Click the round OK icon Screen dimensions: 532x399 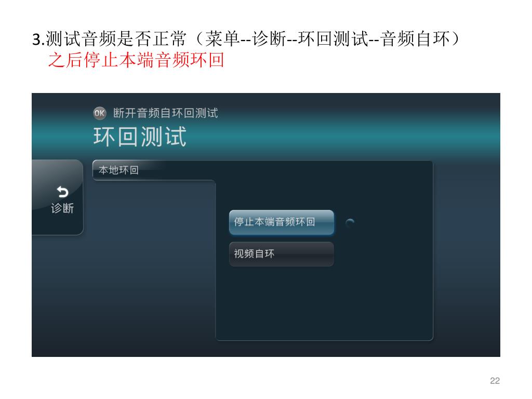pyautogui.click(x=99, y=113)
